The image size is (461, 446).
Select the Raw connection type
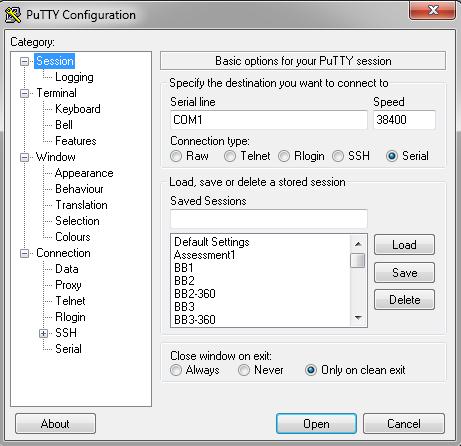(176, 156)
